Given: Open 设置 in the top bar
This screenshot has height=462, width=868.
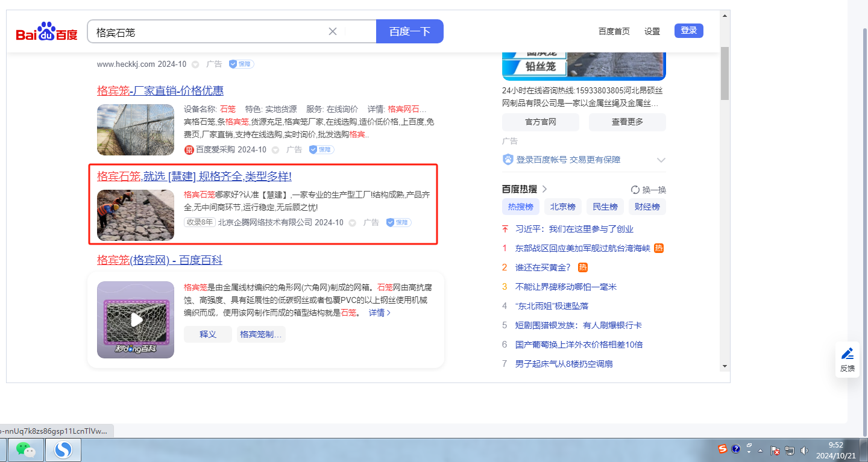Looking at the screenshot, I should click(x=652, y=31).
